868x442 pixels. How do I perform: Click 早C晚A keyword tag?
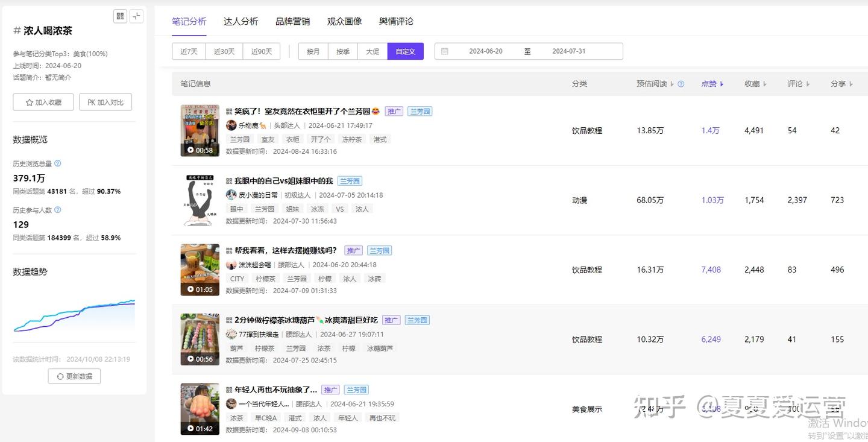266,418
